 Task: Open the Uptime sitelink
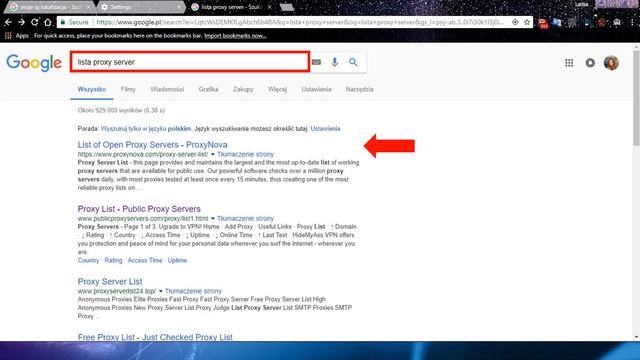pyautogui.click(x=177, y=260)
